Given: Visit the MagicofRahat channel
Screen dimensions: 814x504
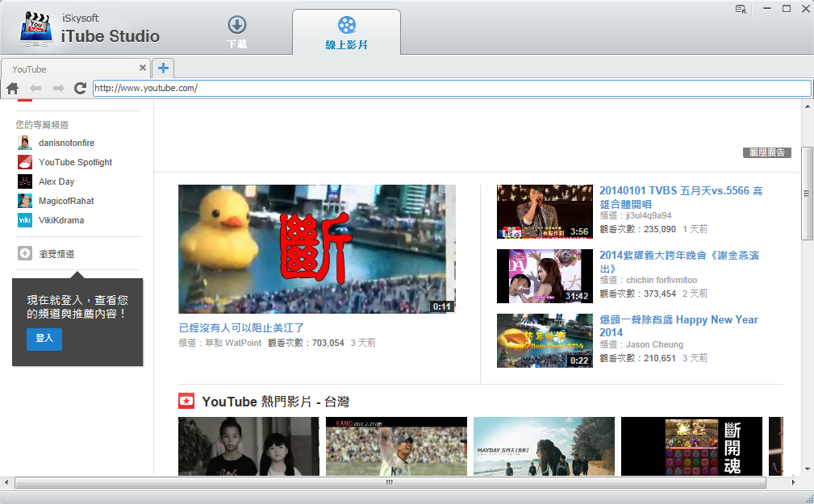Looking at the screenshot, I should click(66, 201).
